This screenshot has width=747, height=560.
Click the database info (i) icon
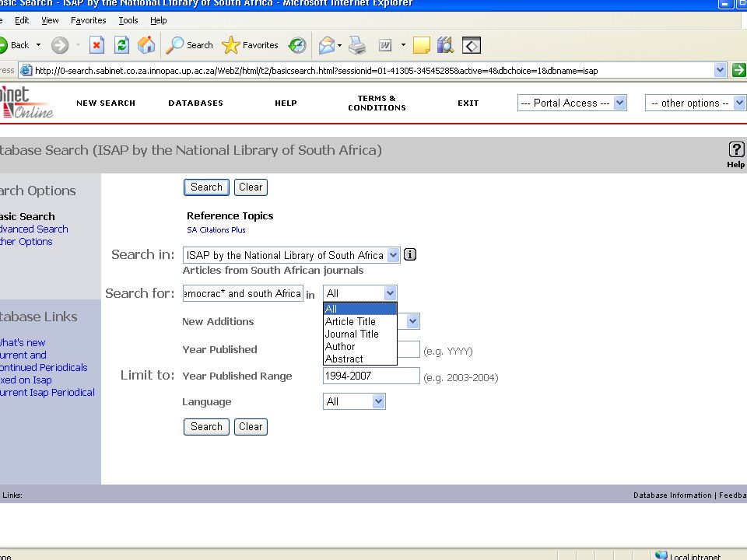coord(410,255)
